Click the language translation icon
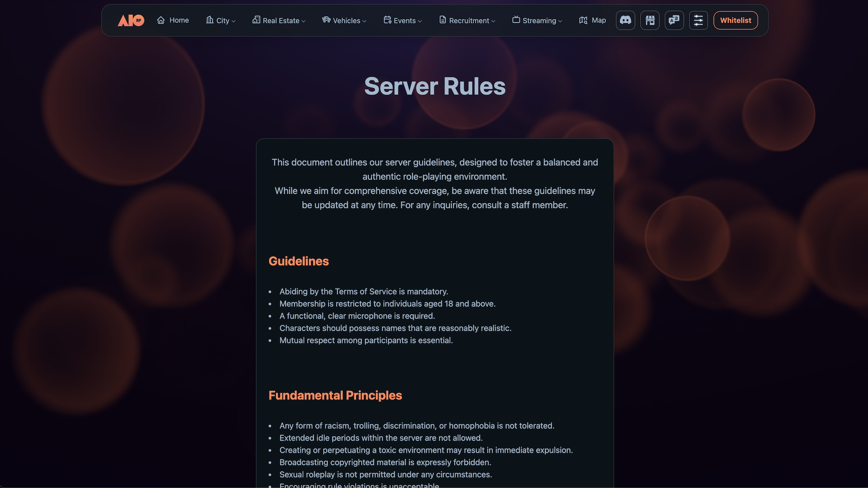 coord(674,20)
